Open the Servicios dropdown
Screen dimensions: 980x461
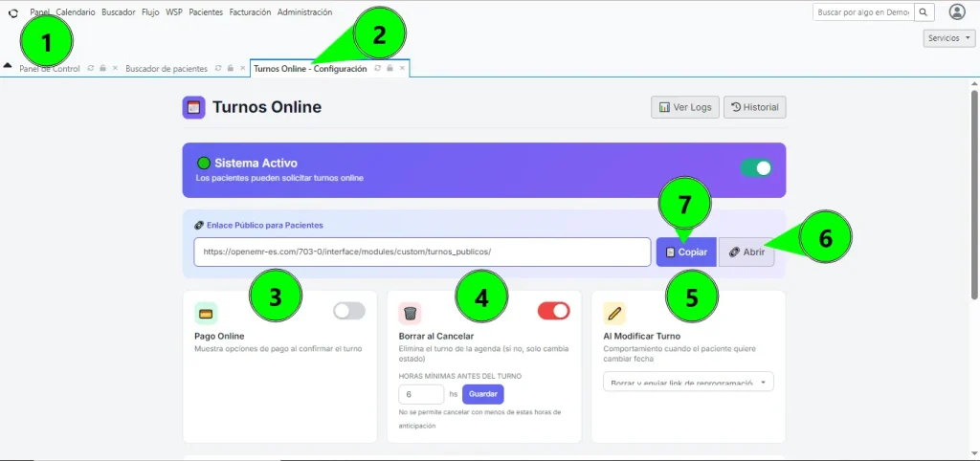[x=948, y=38]
